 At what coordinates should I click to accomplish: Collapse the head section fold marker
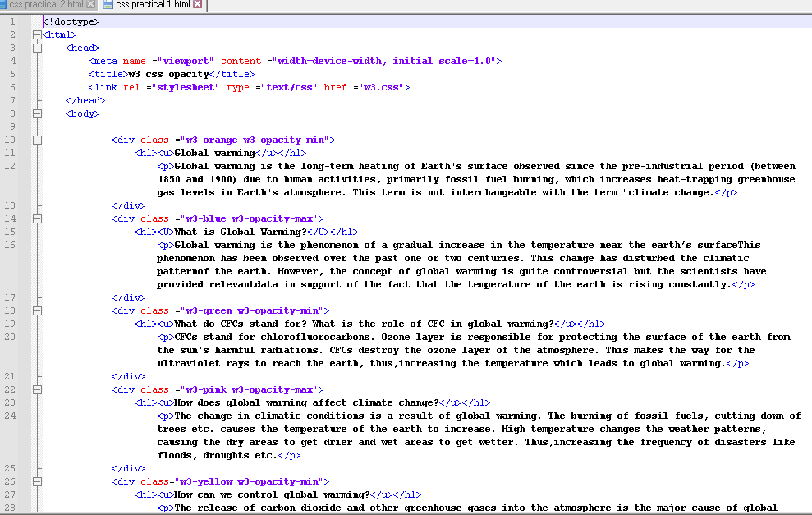(36, 48)
